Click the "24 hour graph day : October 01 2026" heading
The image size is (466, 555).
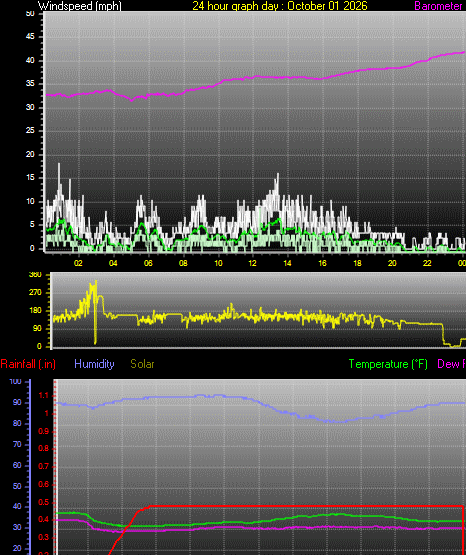[x=280, y=6]
